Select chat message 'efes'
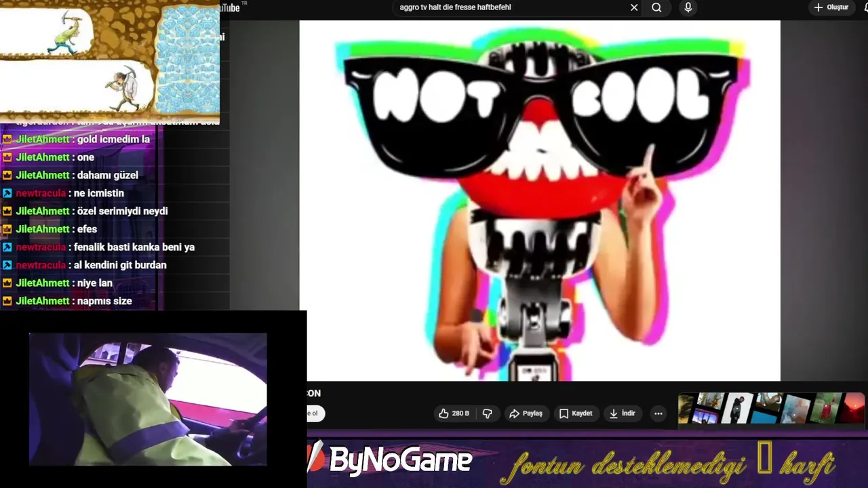868x488 pixels. [x=87, y=229]
